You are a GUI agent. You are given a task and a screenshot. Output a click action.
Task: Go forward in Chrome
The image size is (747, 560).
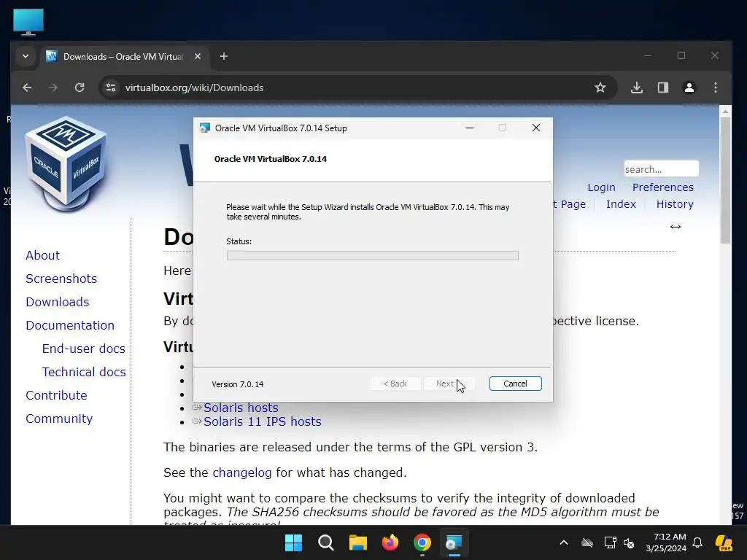[53, 87]
